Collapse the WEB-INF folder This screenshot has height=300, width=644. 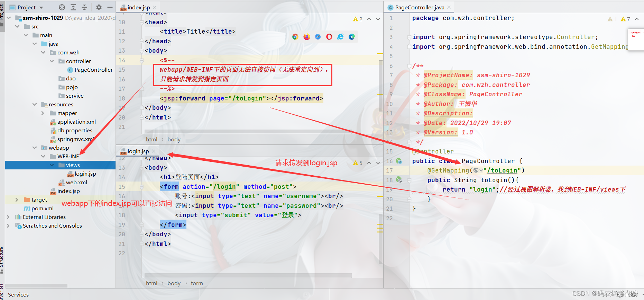coord(43,156)
